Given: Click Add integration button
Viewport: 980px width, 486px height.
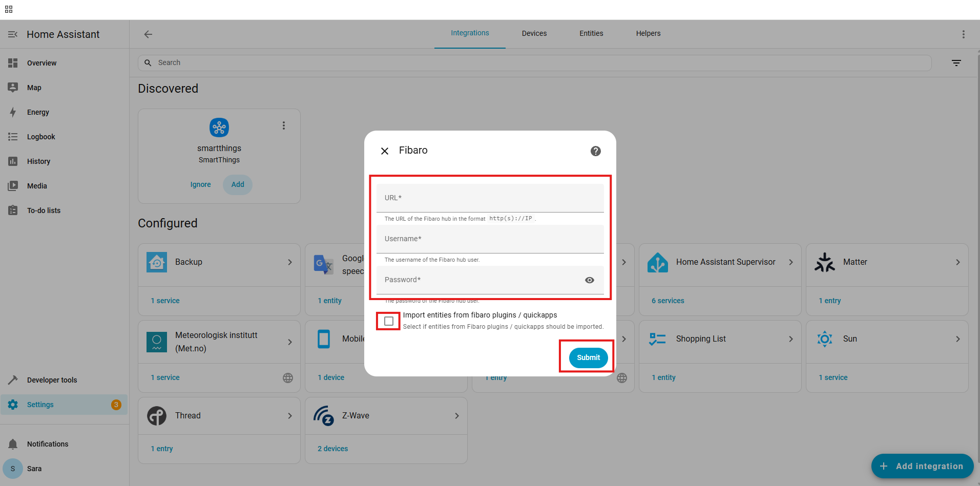Looking at the screenshot, I should (922, 466).
